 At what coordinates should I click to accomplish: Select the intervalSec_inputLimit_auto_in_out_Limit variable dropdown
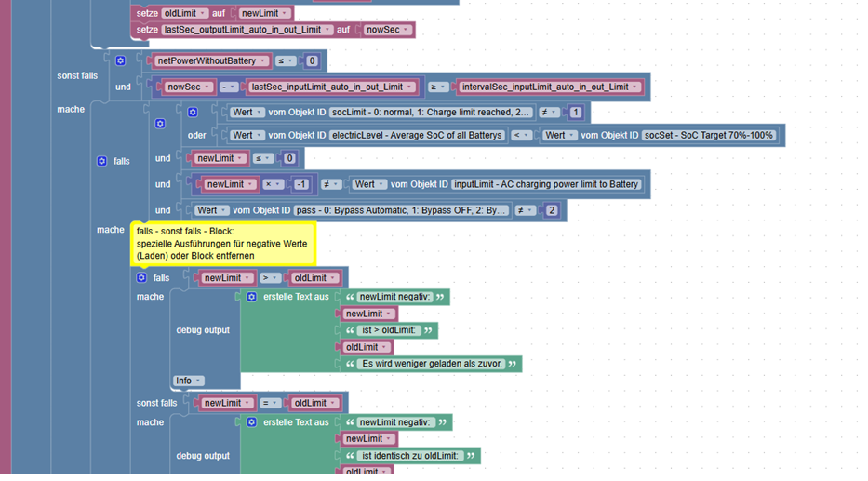coord(550,87)
